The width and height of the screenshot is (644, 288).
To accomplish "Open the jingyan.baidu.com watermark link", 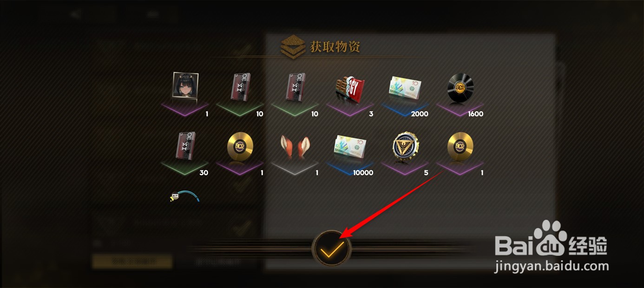I will coord(552,267).
